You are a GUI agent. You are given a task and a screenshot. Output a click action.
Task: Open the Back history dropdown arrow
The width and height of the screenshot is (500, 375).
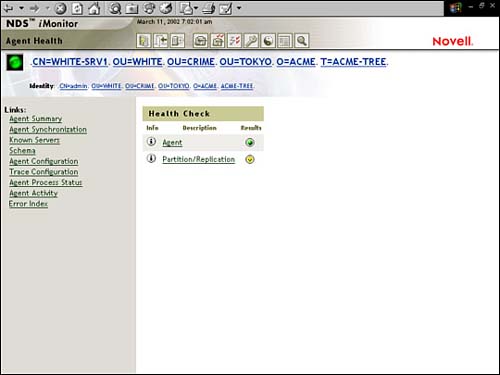pyautogui.click(x=21, y=8)
